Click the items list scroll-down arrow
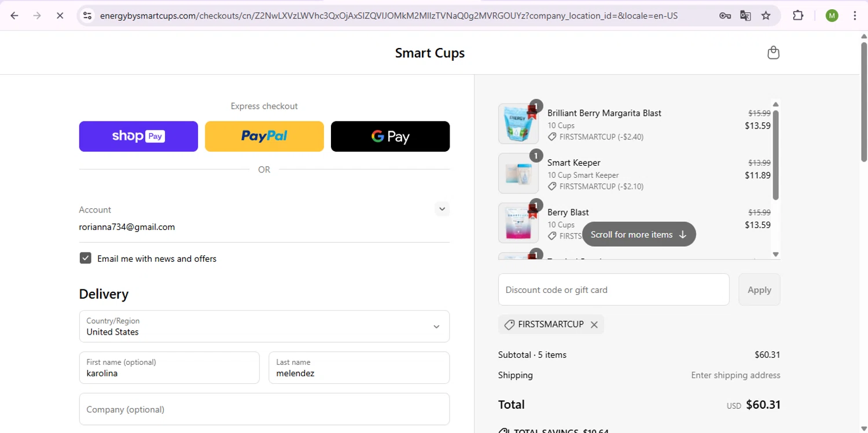 coord(776,254)
